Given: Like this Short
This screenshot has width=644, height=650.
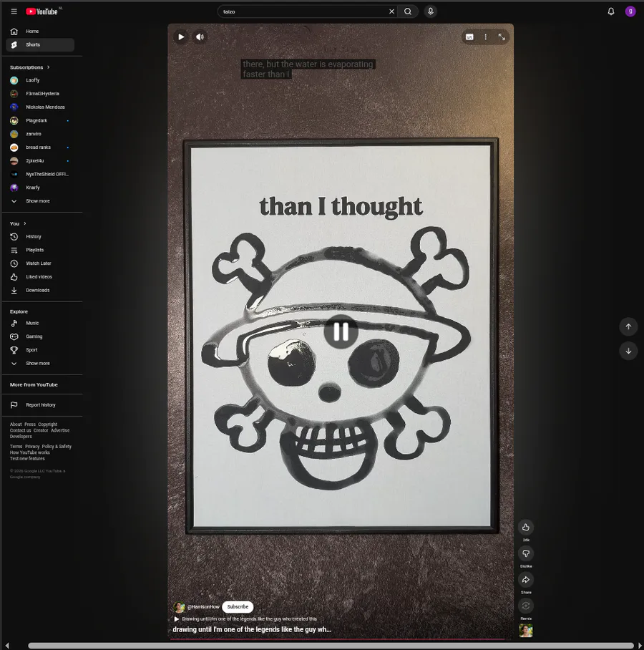Looking at the screenshot, I should (526, 528).
